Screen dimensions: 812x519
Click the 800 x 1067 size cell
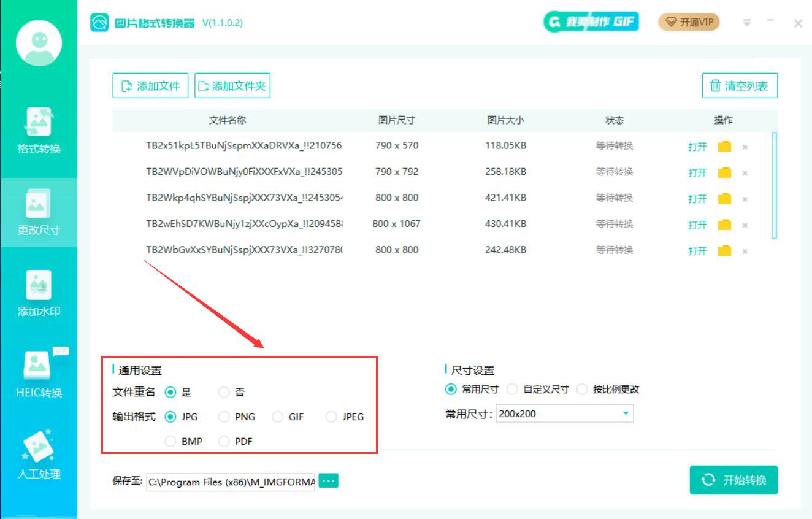[397, 224]
